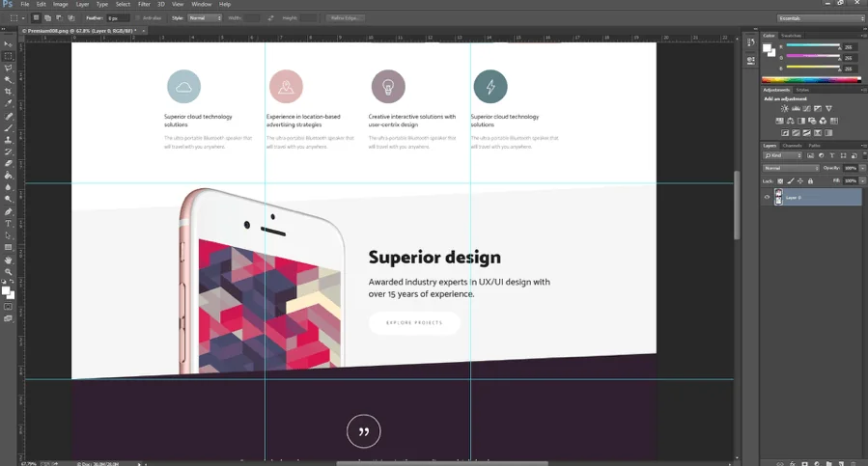The width and height of the screenshot is (868, 466).
Task: Toggle Layer 0 visibility eye
Action: 767,197
